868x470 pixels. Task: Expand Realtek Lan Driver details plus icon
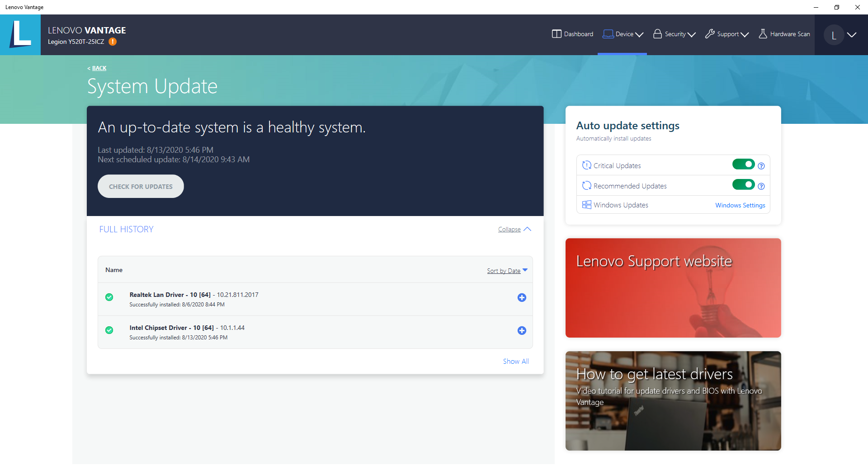tap(522, 297)
